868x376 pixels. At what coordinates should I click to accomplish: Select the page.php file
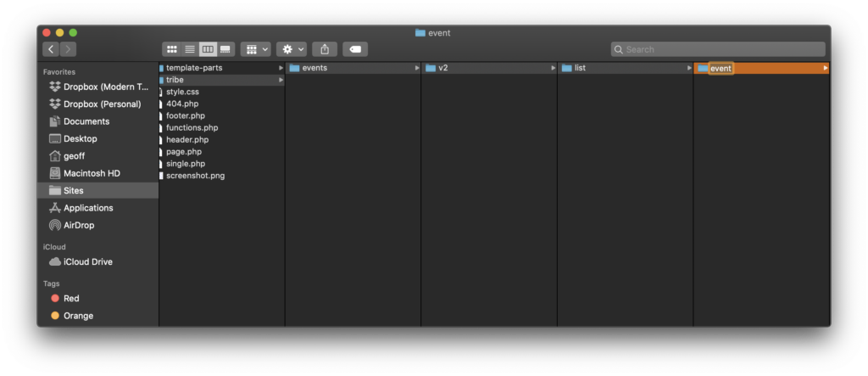click(x=221, y=152)
